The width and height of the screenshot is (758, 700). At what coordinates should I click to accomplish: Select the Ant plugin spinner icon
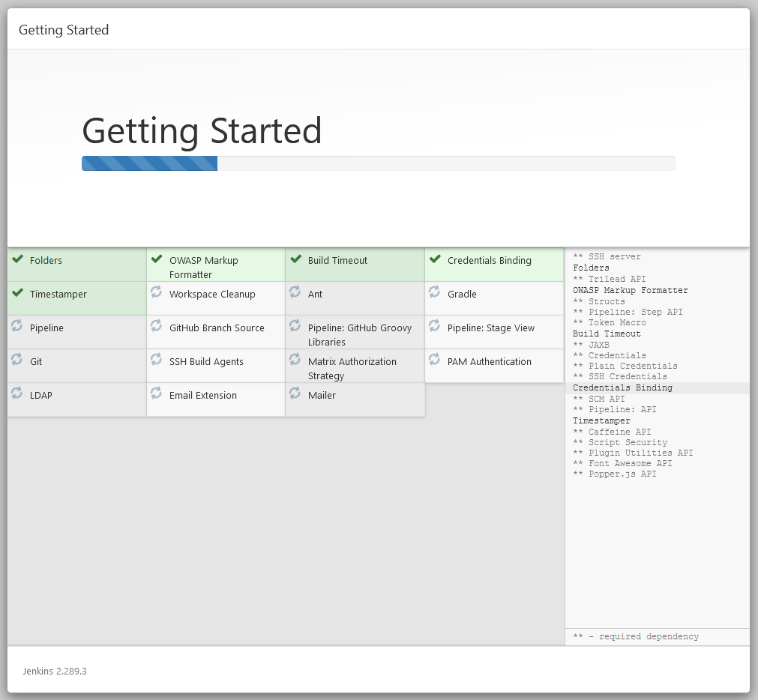tap(295, 294)
